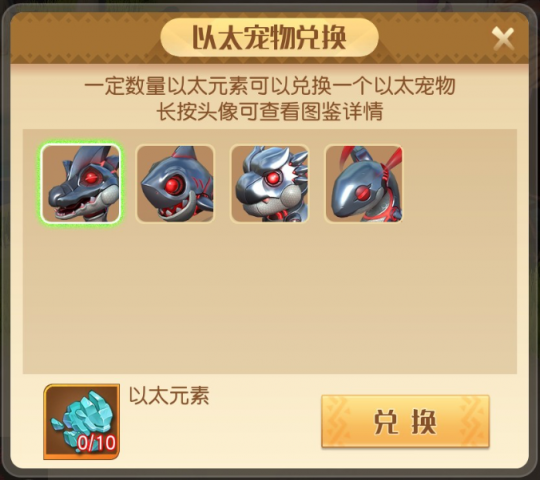Tap the 兑 character on the exchange button
Screen dimensions: 540x480
point(386,422)
